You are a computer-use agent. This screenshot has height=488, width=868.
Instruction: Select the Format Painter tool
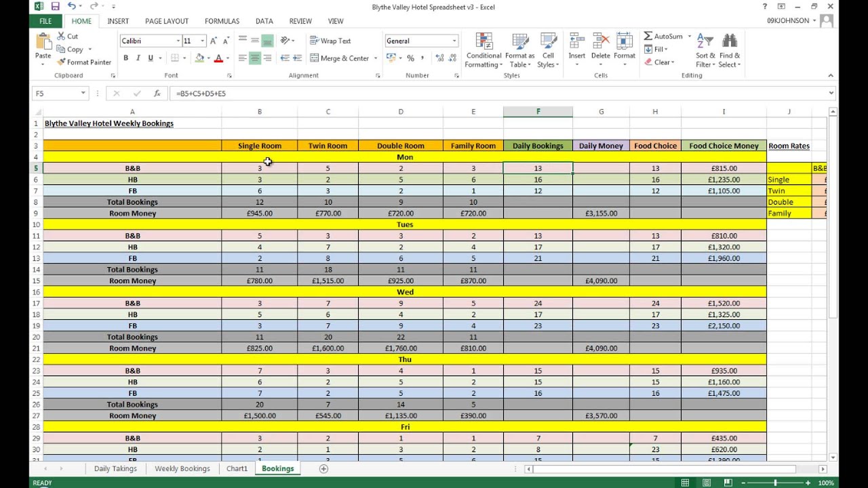pyautogui.click(x=84, y=62)
